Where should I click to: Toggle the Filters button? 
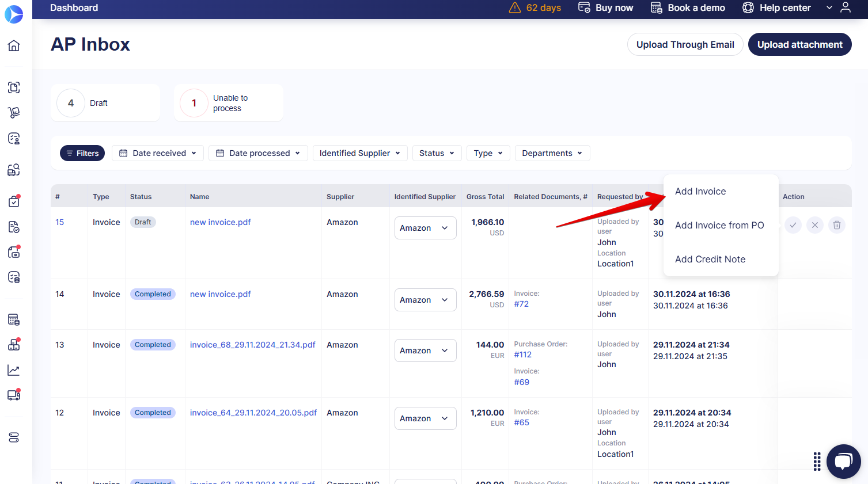[82, 153]
